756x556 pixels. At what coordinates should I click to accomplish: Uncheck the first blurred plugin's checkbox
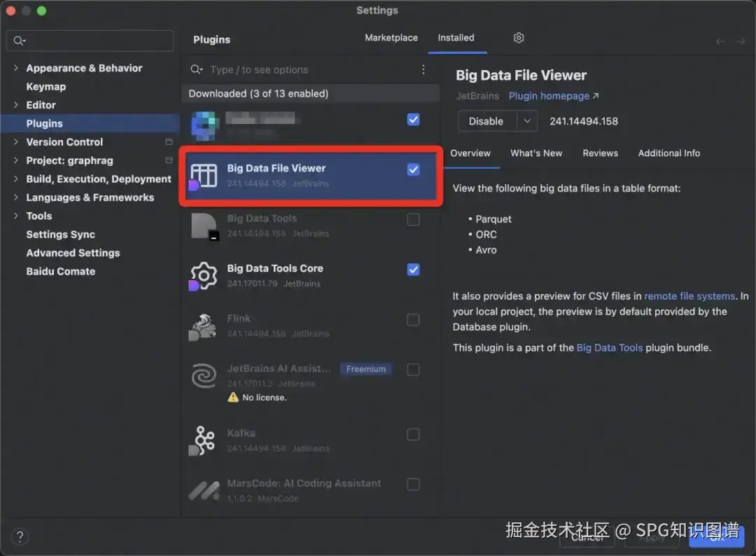413,120
